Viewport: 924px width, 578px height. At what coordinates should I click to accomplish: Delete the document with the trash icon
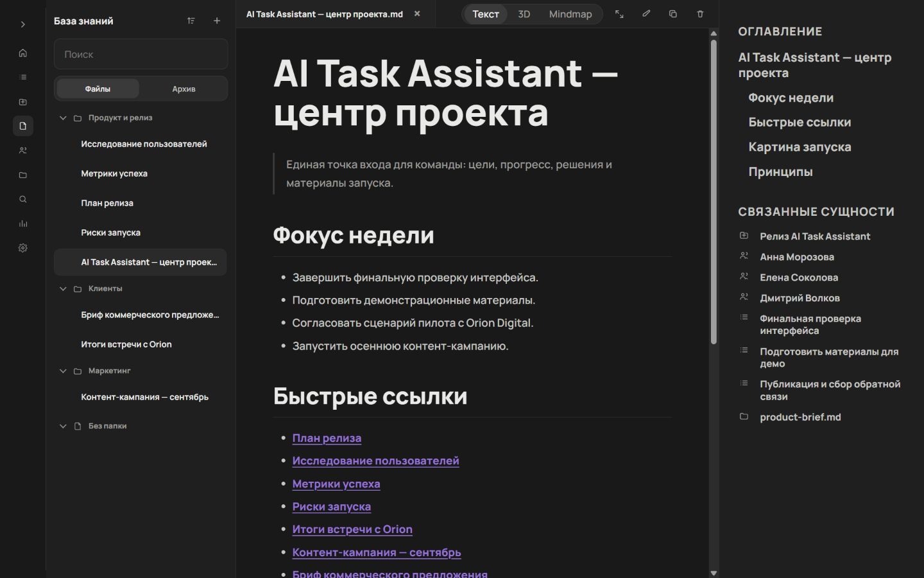pyautogui.click(x=700, y=14)
